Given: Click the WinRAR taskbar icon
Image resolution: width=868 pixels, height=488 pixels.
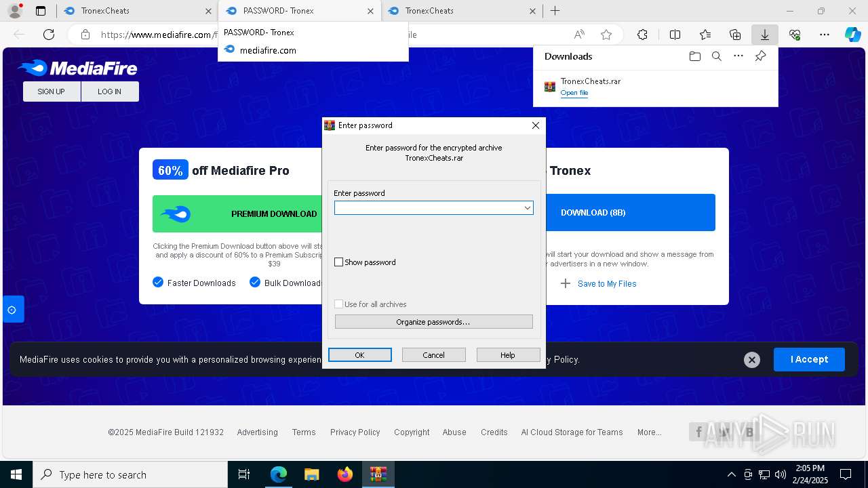Looking at the screenshot, I should [x=378, y=474].
